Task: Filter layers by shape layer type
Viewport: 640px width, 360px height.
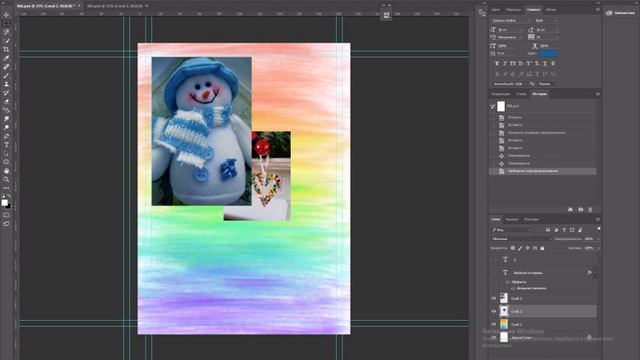Action: point(572,230)
